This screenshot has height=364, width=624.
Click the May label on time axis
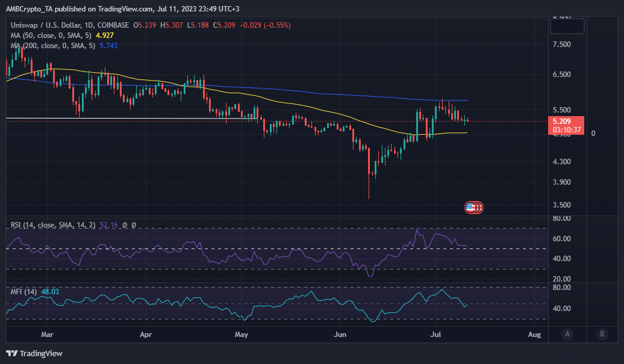(x=241, y=335)
